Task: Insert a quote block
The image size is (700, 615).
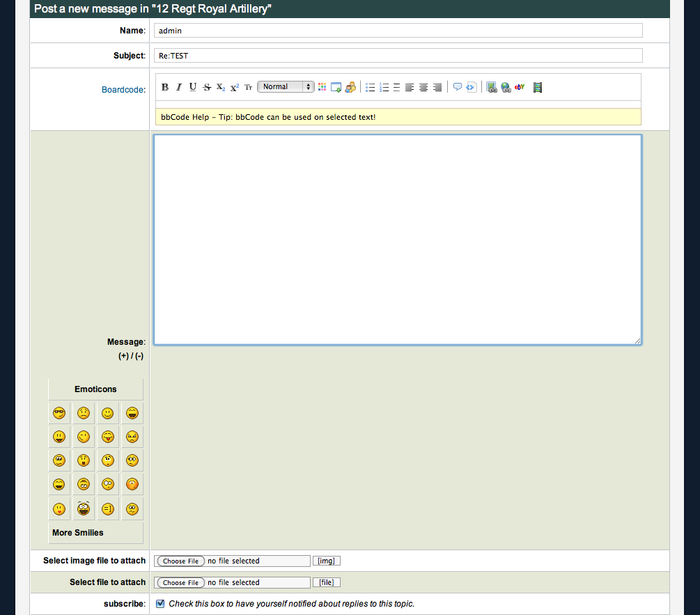Action: pyautogui.click(x=458, y=87)
